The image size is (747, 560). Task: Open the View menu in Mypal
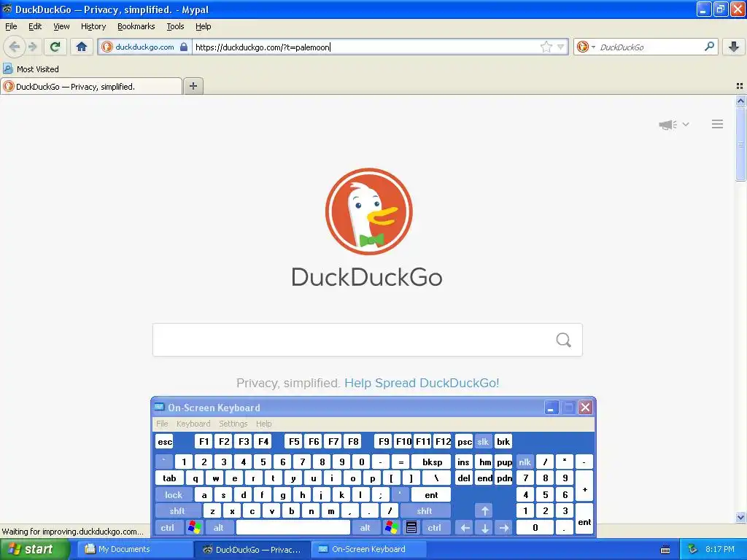pos(61,26)
